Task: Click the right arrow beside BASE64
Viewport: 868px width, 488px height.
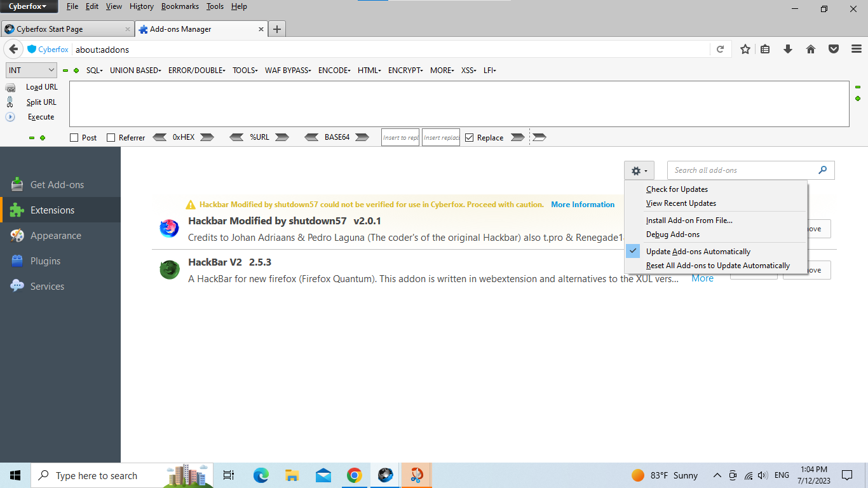Action: click(362, 137)
